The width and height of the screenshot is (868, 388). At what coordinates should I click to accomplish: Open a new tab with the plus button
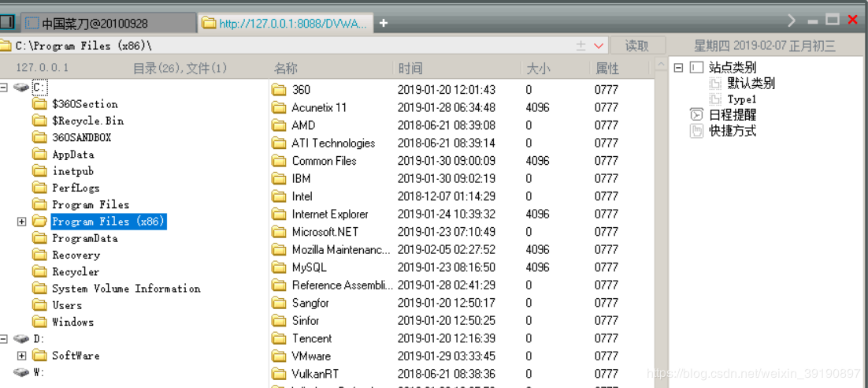pyautogui.click(x=383, y=24)
